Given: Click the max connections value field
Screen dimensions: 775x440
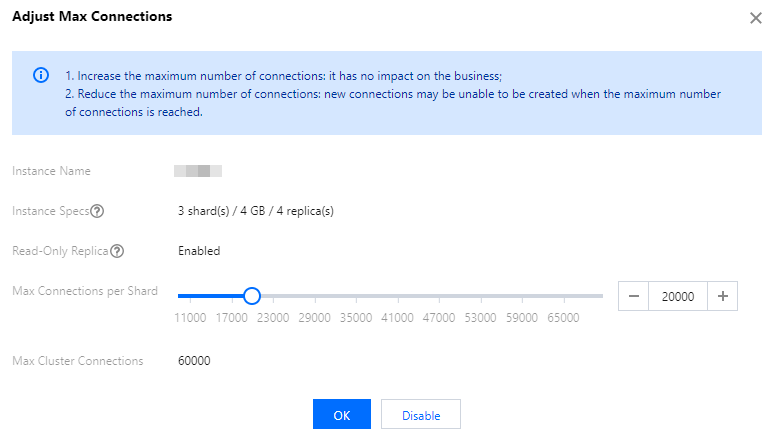Looking at the screenshot, I should [678, 296].
